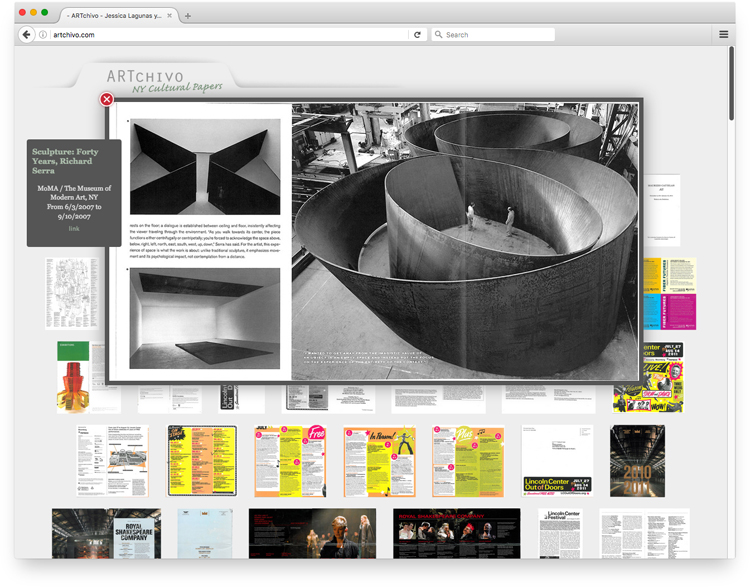This screenshot has height=587, width=750.
Task: Open the two-page text spread thumbnail at bottom right
Action: coord(644,533)
